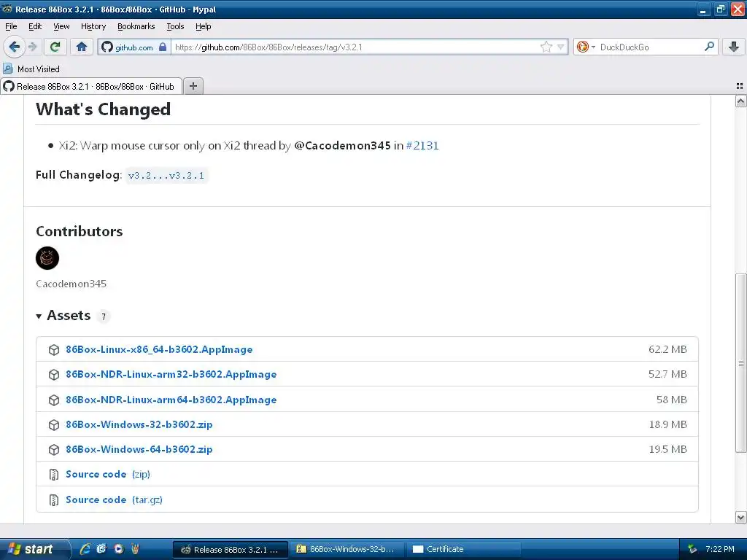
Task: Open the History menu
Action: (93, 26)
